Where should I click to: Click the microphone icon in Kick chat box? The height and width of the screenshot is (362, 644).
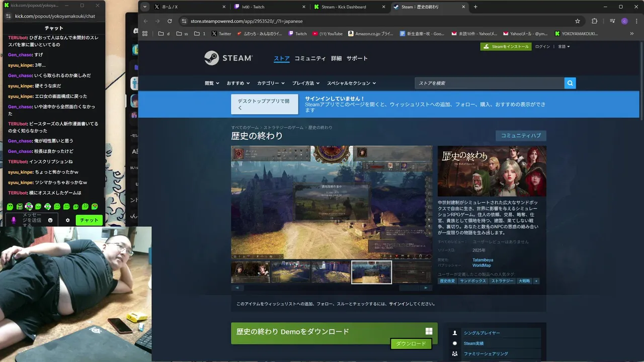14,220
